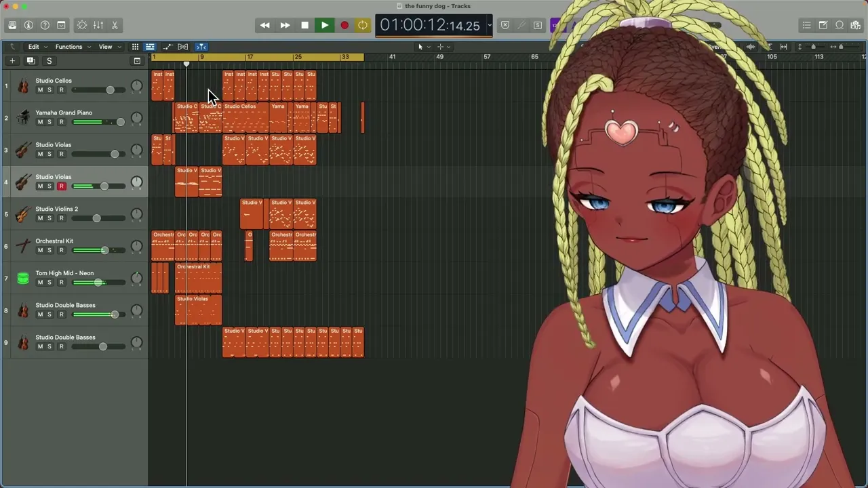Open the Mixer faders icon
Screen dimensions: 868x488
[x=98, y=25]
